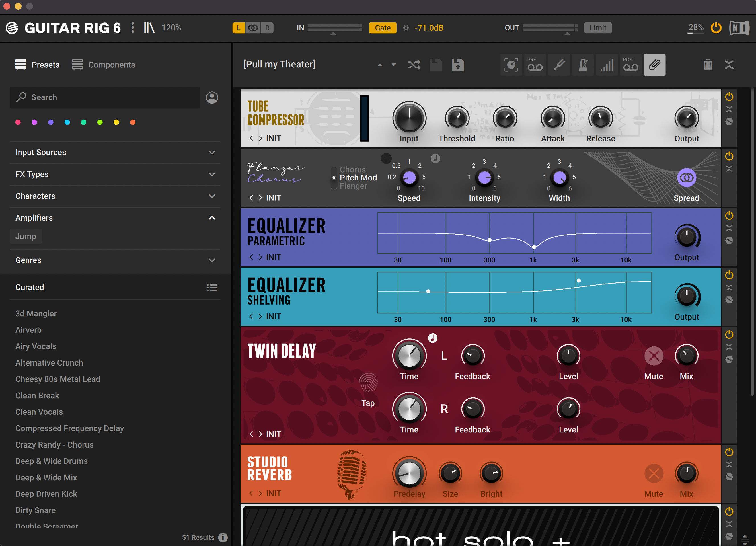Toggle the browser library sidebar icon
The width and height of the screenshot is (756, 546).
point(149,28)
